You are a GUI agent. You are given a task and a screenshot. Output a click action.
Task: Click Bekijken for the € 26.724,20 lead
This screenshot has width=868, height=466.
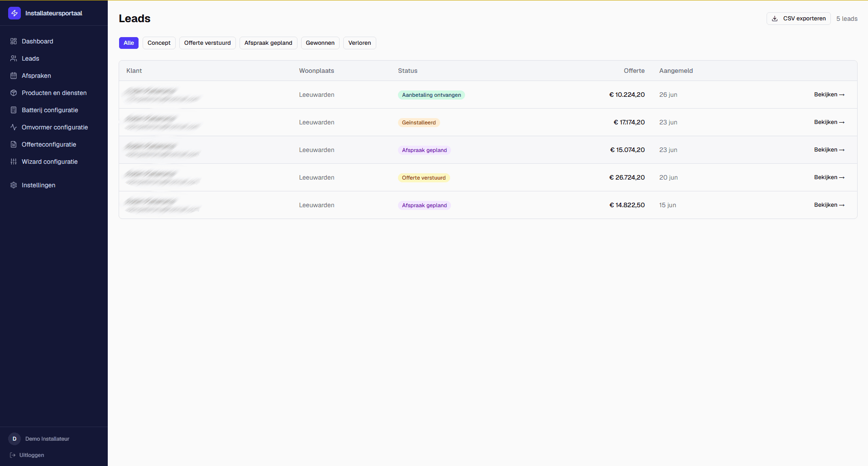829,177
